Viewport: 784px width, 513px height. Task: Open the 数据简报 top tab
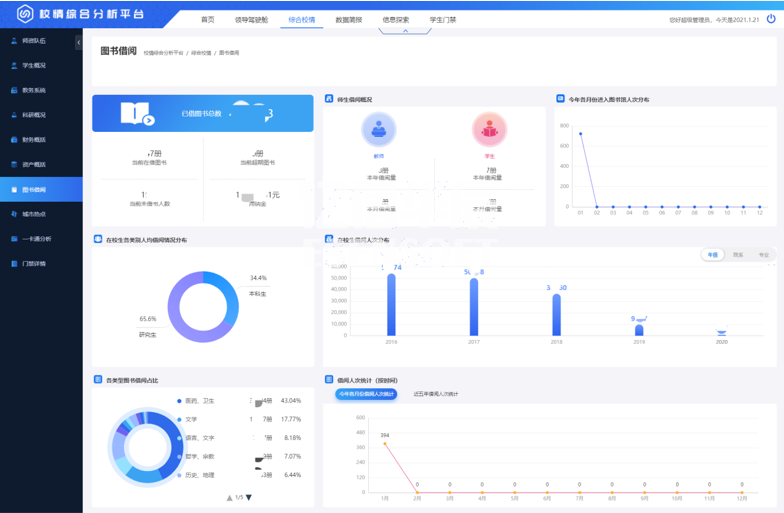point(349,19)
